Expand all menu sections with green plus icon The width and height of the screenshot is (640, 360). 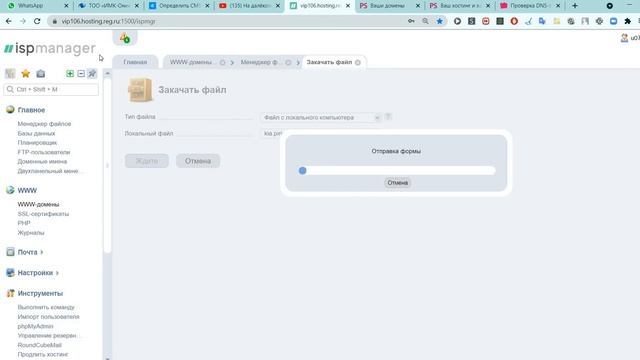pos(70,73)
